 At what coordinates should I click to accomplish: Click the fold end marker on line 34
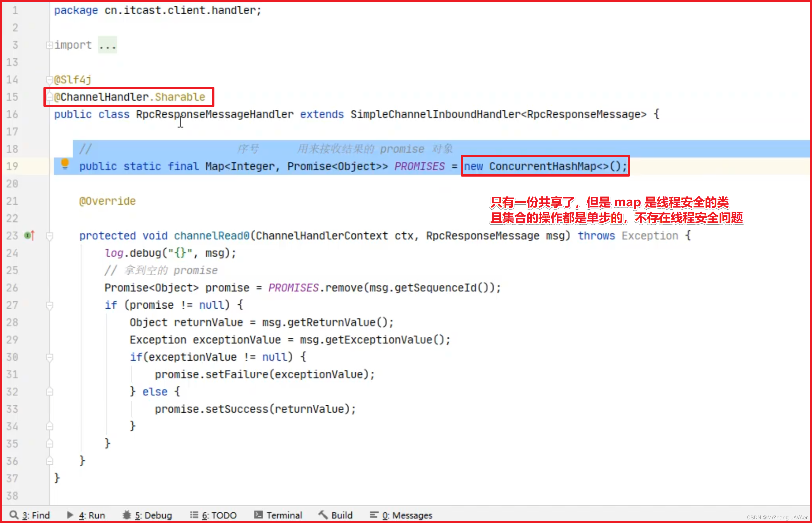[50, 426]
